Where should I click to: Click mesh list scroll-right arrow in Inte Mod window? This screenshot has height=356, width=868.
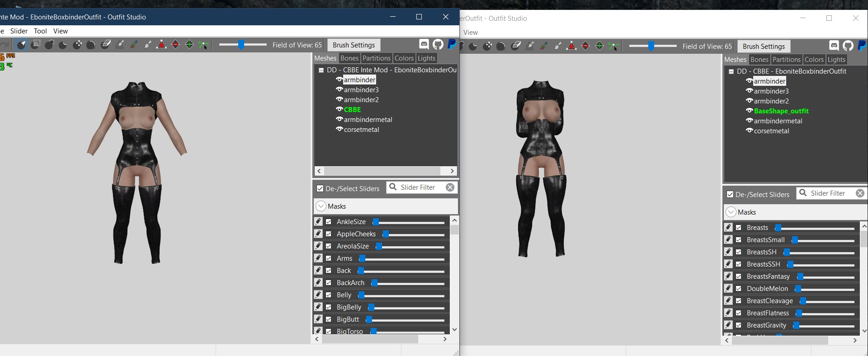tap(452, 171)
